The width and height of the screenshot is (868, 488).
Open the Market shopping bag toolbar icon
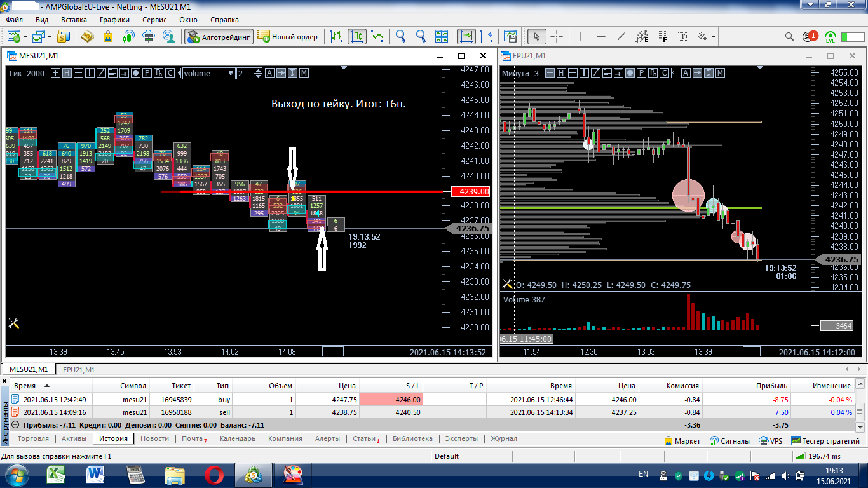pyautogui.click(x=108, y=36)
